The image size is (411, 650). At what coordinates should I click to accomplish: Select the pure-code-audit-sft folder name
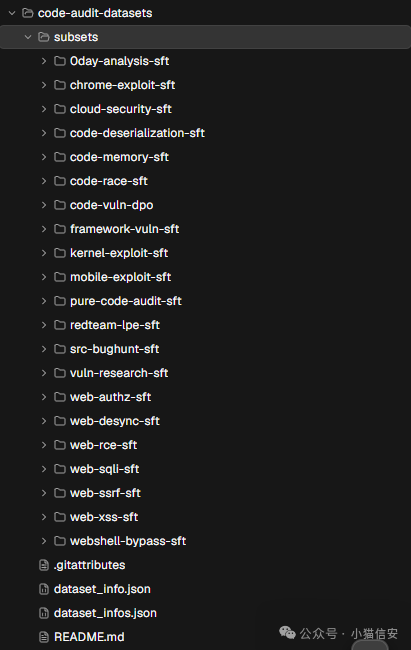coord(126,301)
